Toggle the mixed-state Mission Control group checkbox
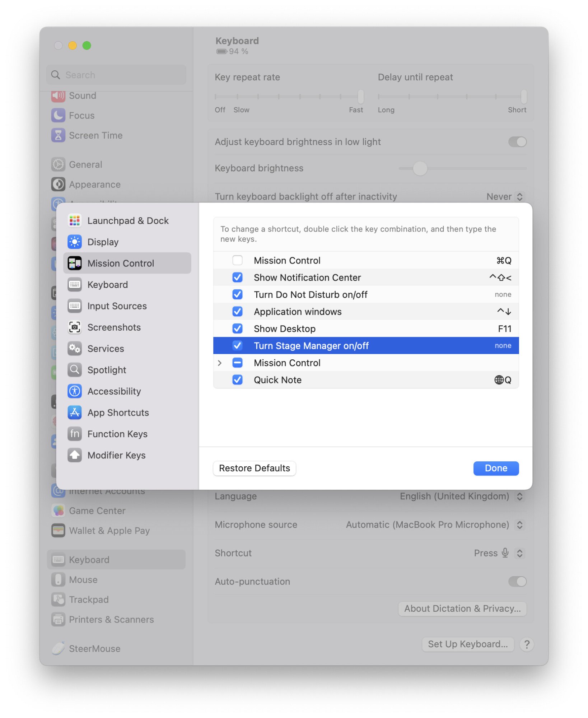The image size is (588, 718). [x=237, y=363]
